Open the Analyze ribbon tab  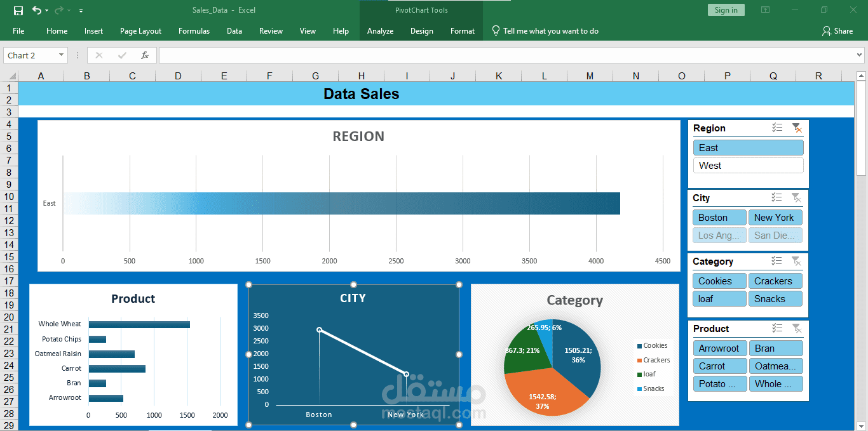click(x=380, y=30)
